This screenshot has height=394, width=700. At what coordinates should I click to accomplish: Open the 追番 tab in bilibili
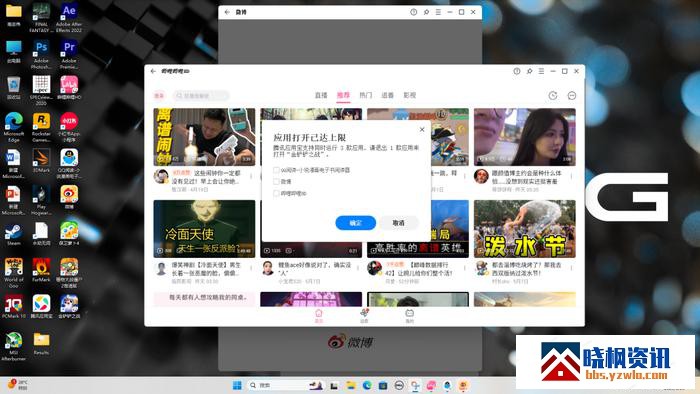pos(388,95)
